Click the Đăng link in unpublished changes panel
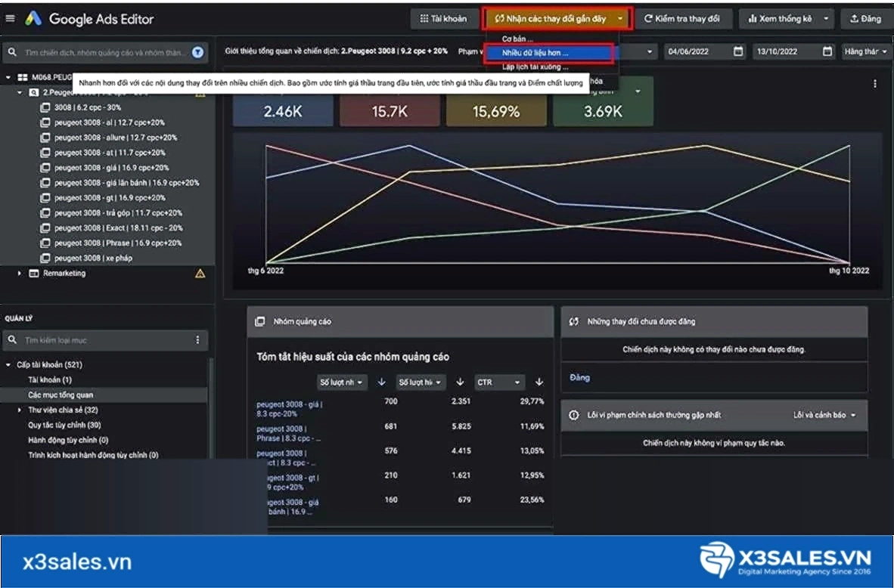894x588 pixels. point(579,378)
